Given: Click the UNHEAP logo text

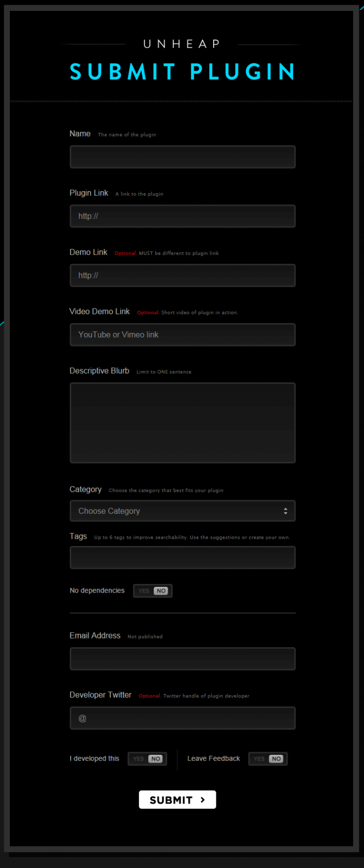Looking at the screenshot, I should pos(182,44).
